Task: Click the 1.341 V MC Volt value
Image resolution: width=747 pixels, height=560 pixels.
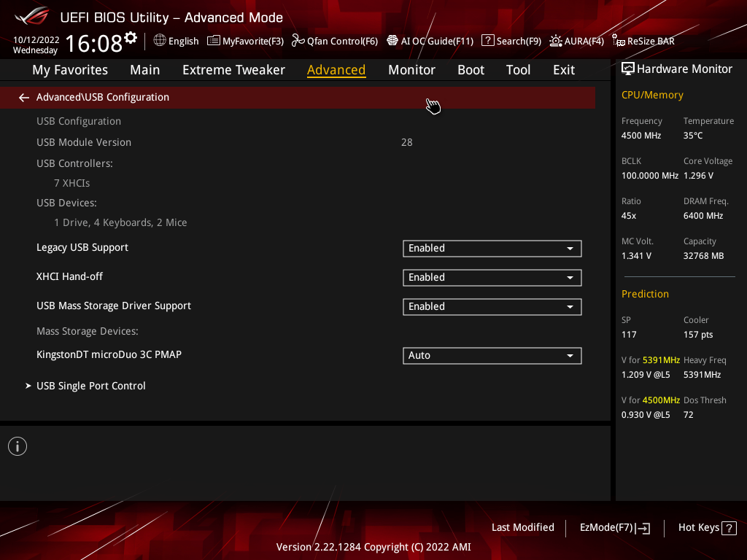Action: click(636, 256)
